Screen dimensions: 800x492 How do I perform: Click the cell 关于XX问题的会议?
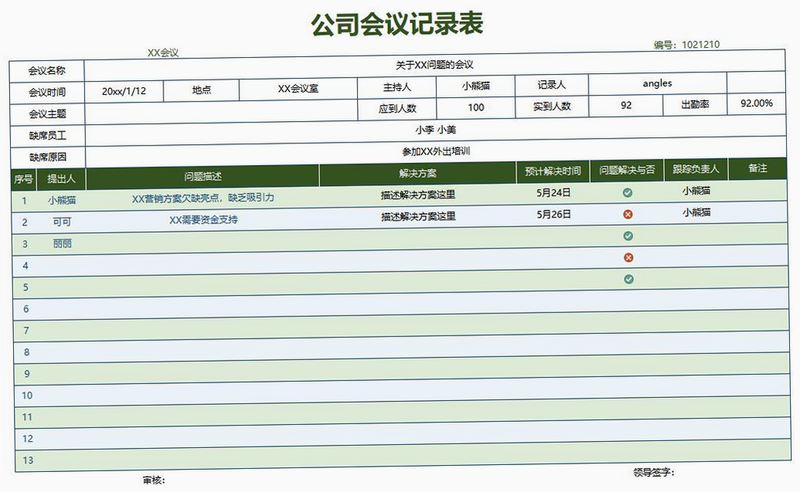coord(435,65)
